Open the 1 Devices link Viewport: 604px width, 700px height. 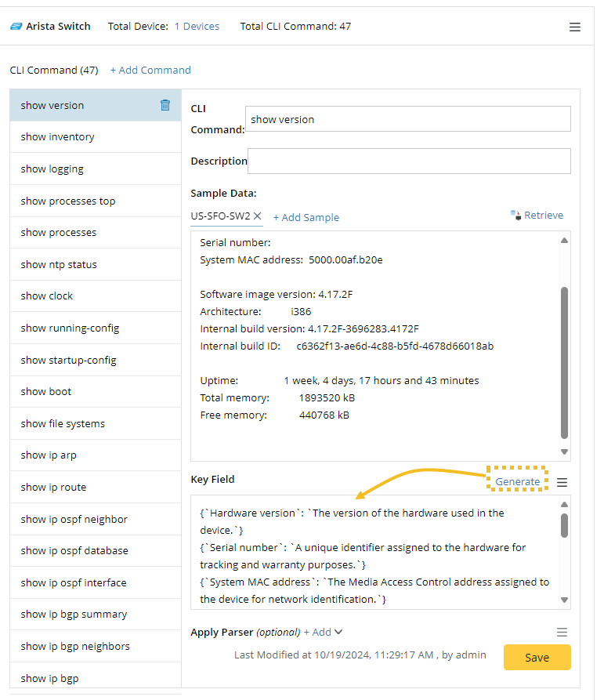point(197,26)
